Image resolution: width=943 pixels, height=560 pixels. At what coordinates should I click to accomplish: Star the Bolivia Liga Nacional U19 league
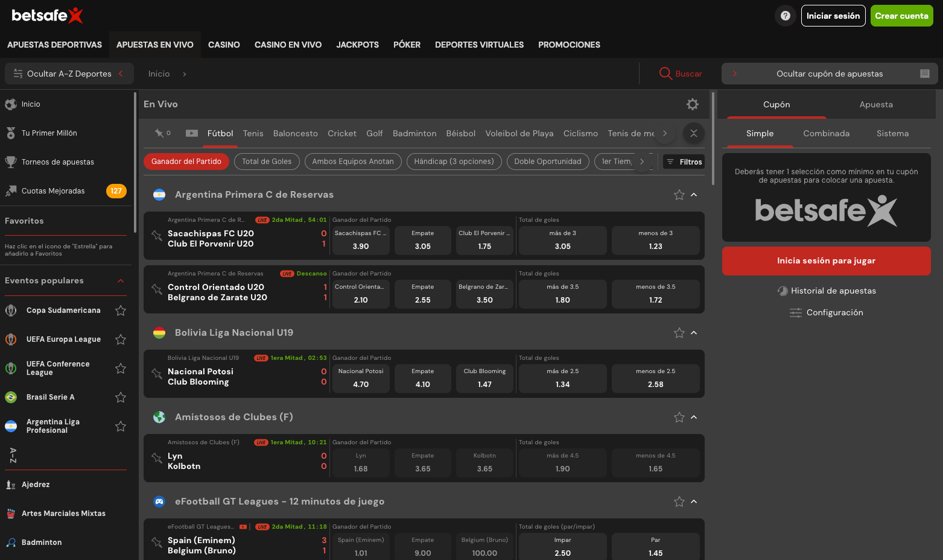coord(679,333)
